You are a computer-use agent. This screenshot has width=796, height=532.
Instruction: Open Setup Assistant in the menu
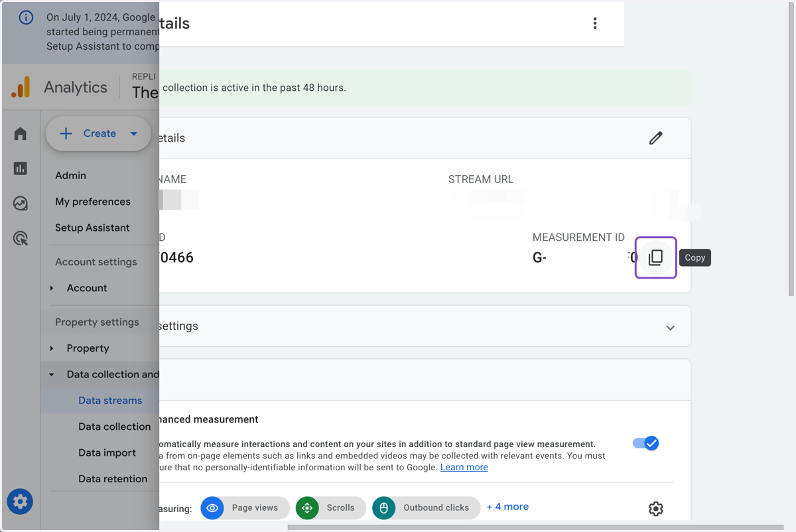tap(92, 228)
